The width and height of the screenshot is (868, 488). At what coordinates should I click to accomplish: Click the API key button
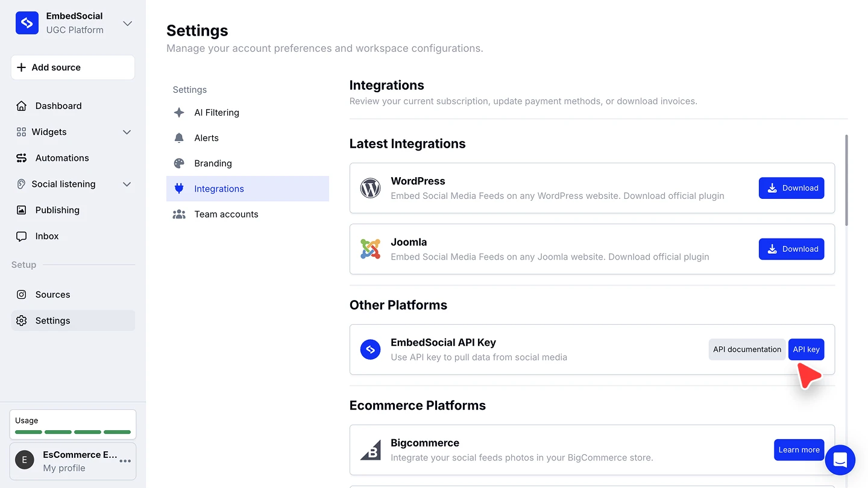click(x=806, y=349)
